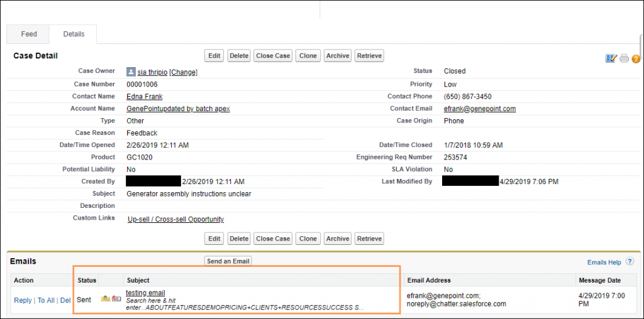Viewport: 644px width, 319px height.
Task: Click the bottom Archive button
Action: [x=338, y=239]
